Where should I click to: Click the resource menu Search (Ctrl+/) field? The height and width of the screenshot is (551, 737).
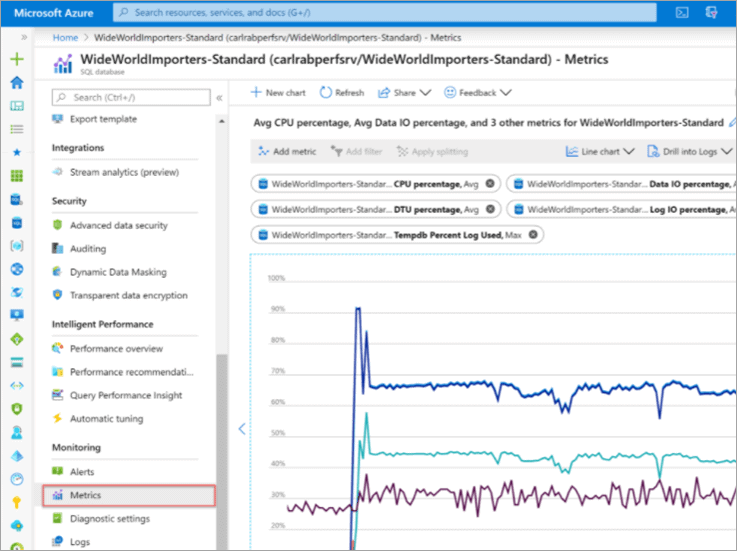(131, 97)
